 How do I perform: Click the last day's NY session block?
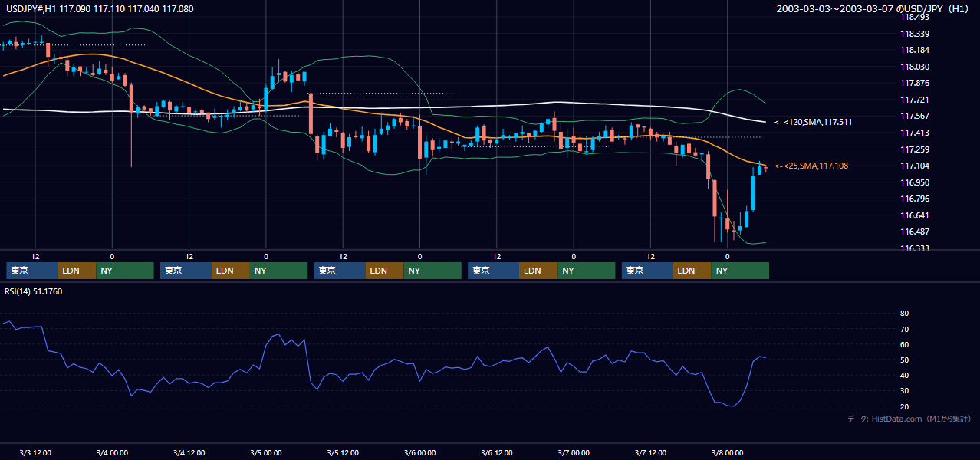click(x=740, y=271)
